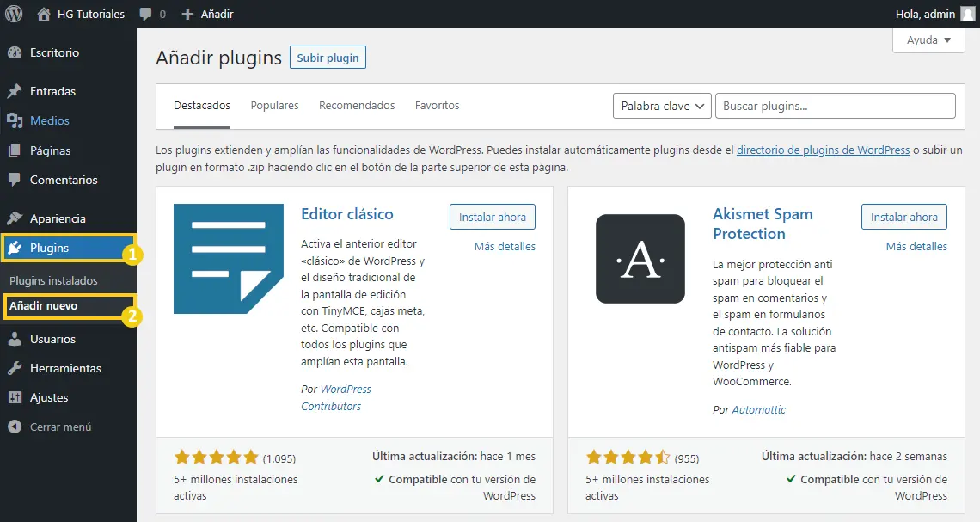Click the Herramientas wrench icon

[x=15, y=368]
